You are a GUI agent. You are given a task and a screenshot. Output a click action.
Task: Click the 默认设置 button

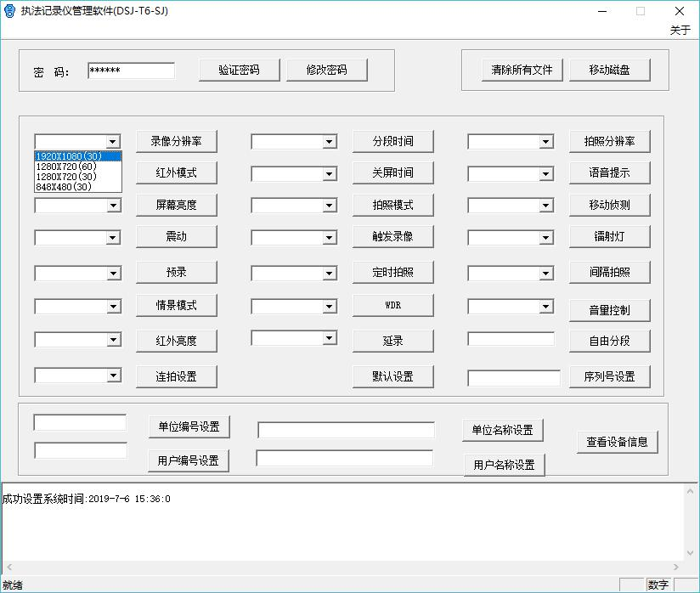click(x=392, y=376)
